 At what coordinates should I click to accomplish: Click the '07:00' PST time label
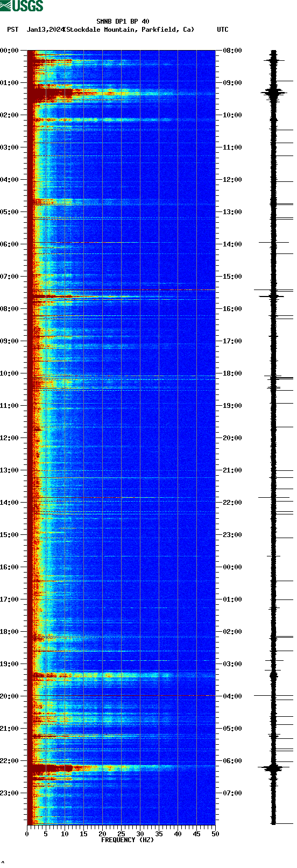(x=9, y=277)
